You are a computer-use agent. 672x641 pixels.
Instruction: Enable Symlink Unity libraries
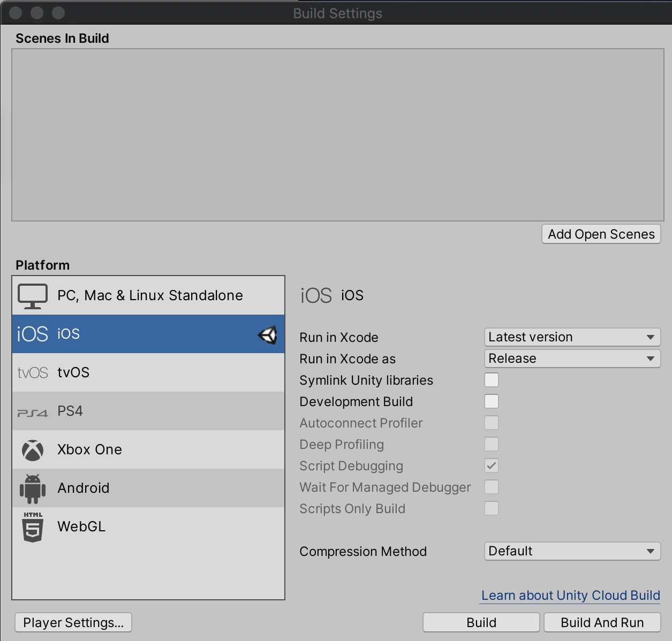coord(491,380)
